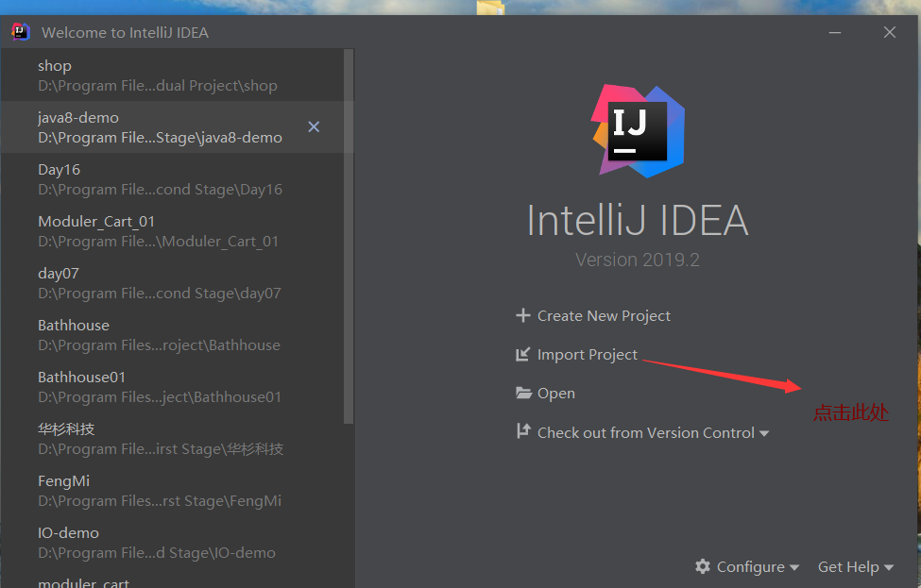Click the Create New Project link

[605, 315]
